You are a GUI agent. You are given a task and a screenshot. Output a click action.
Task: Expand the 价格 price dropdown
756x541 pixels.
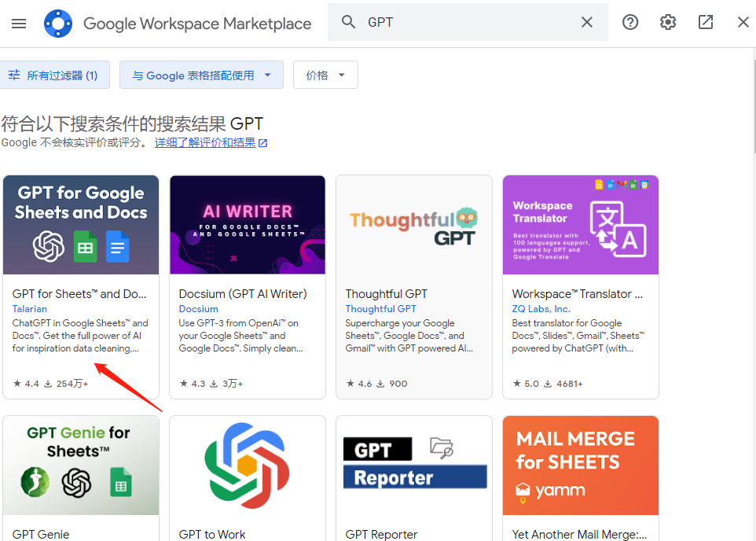click(x=325, y=75)
